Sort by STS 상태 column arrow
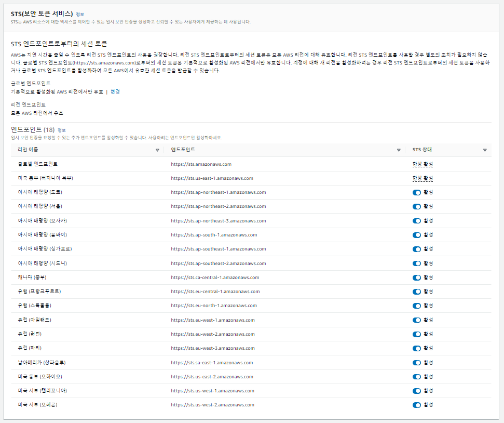The image size is (504, 423). [x=485, y=150]
